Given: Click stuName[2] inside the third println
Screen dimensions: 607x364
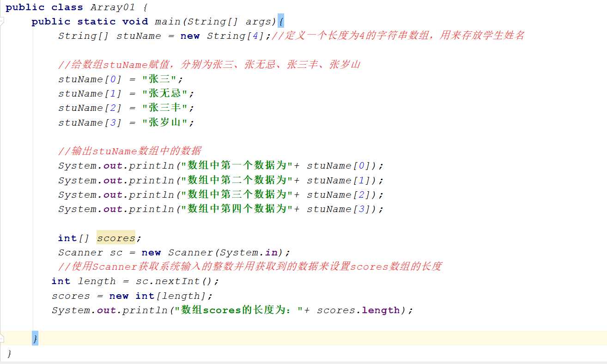Looking at the screenshot, I should click(339, 195).
